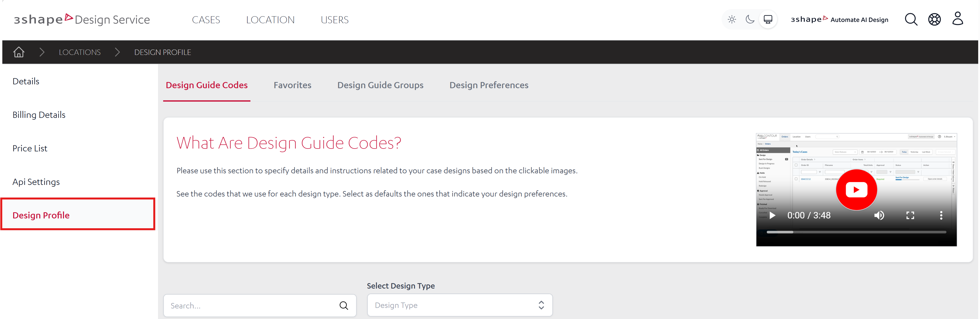
Task: Open the help lifebuoy icon
Action: tap(934, 19)
